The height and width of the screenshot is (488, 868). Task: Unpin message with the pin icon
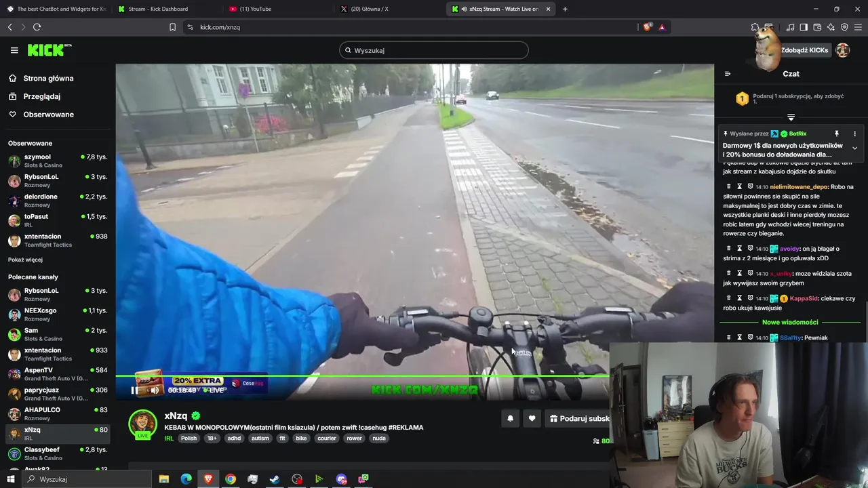837,134
